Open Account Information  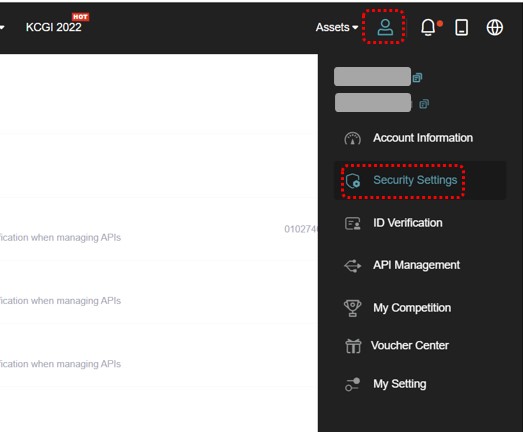point(423,138)
